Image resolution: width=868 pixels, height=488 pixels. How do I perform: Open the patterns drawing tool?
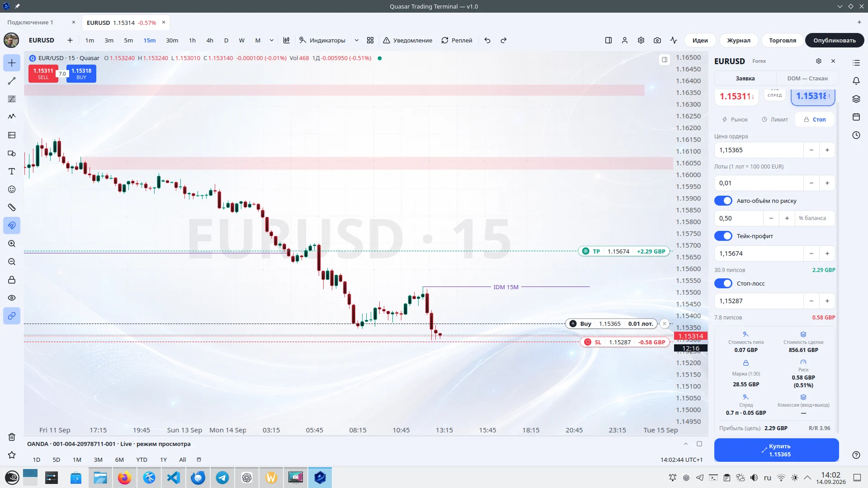pos(12,117)
